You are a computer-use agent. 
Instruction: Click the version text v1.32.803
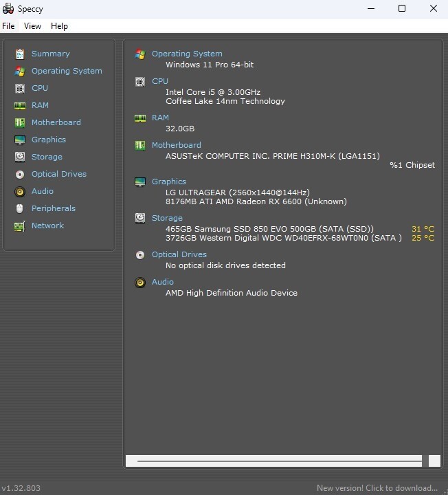[21, 488]
